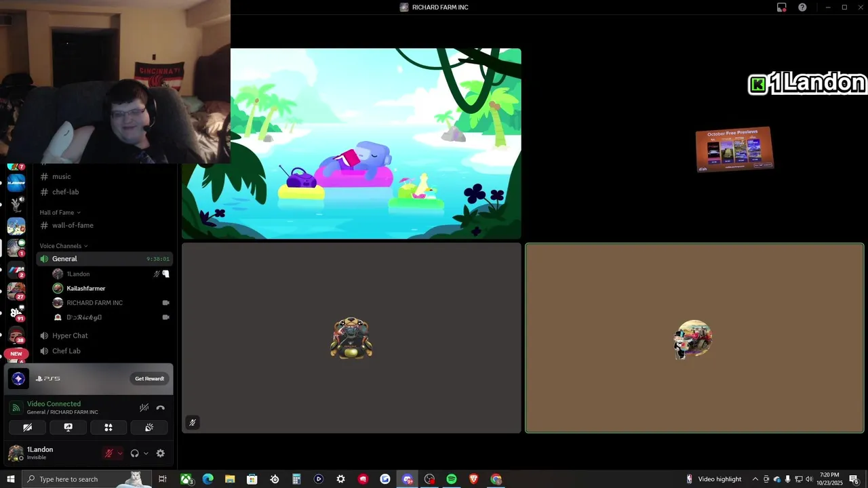Show hidden system tray icons chevron
This screenshot has height=488, width=868.
tap(755, 479)
